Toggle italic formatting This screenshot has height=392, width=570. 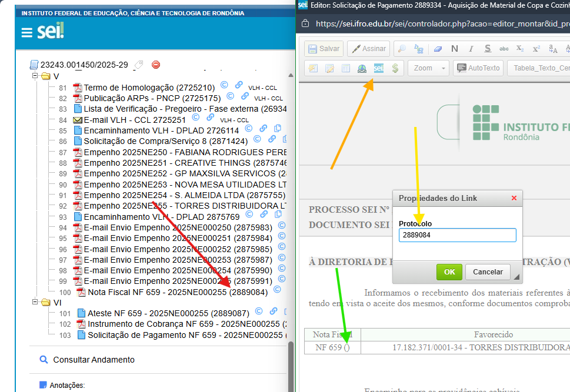471,49
